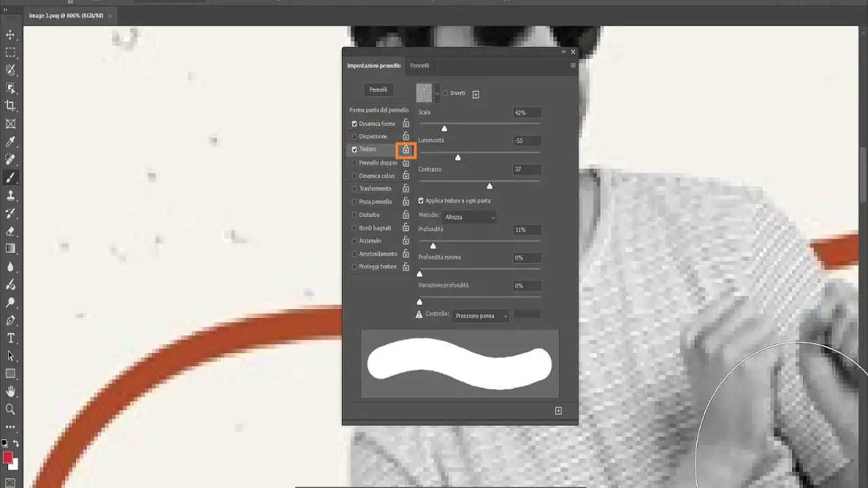The width and height of the screenshot is (868, 488).
Task: Select the Move tool
Action: 10,35
